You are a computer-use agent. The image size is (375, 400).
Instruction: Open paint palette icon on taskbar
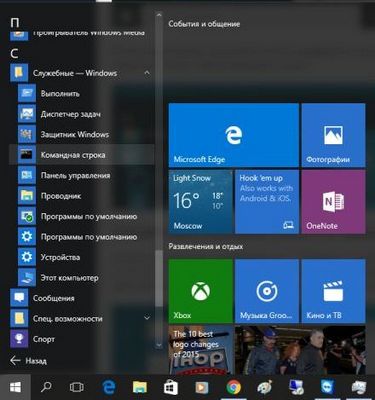coord(265,387)
